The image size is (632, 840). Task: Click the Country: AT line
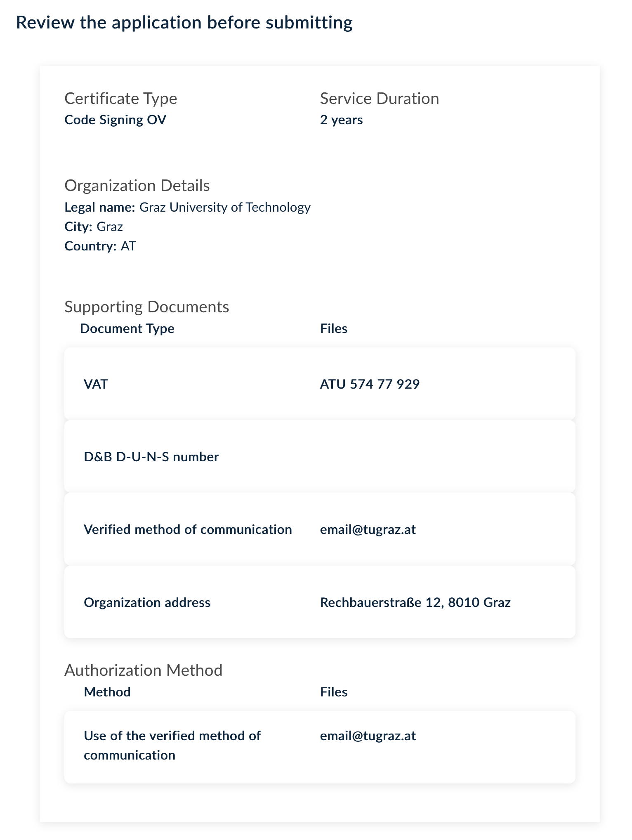point(100,246)
